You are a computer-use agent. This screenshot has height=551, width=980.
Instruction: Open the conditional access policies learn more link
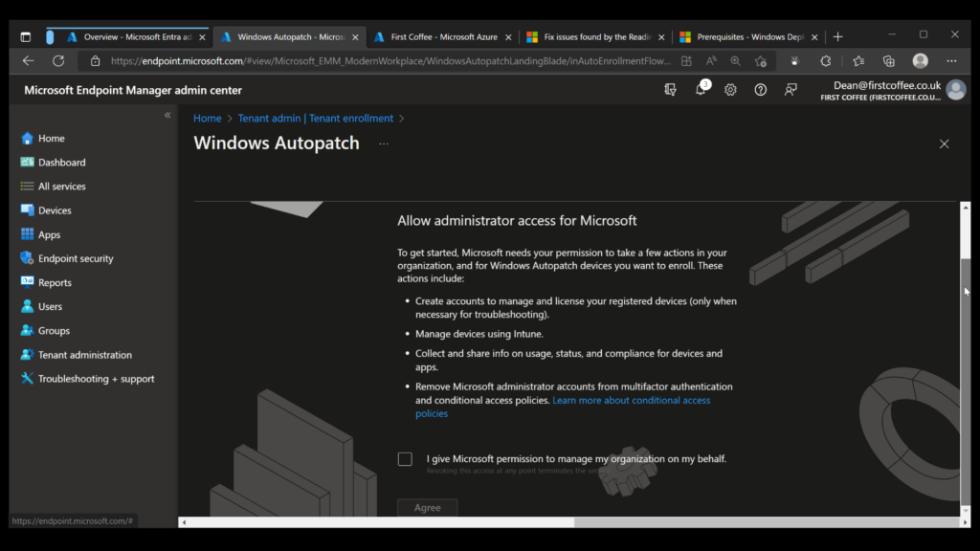[631, 400]
